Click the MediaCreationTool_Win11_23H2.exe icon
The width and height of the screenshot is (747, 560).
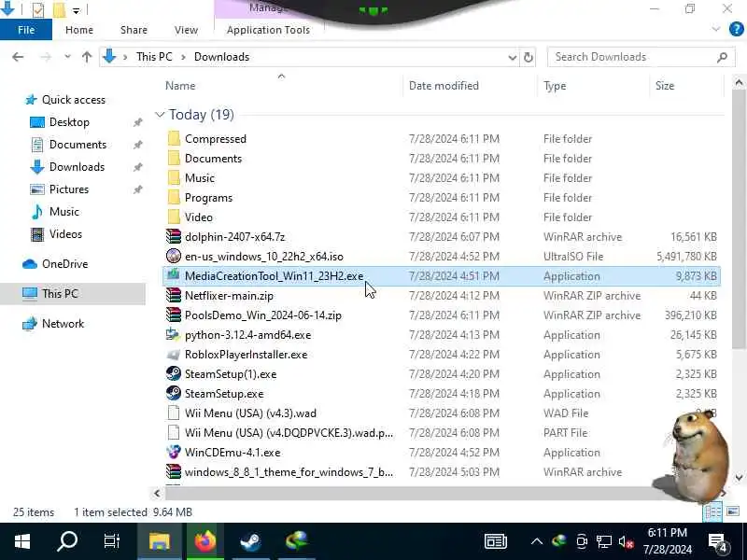(174, 275)
